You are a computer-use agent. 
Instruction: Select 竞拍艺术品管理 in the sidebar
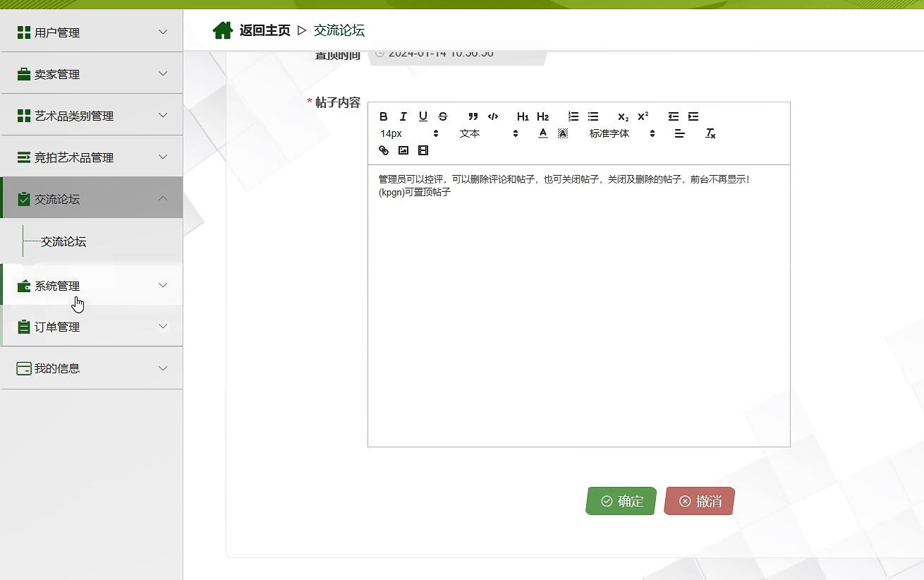click(92, 157)
